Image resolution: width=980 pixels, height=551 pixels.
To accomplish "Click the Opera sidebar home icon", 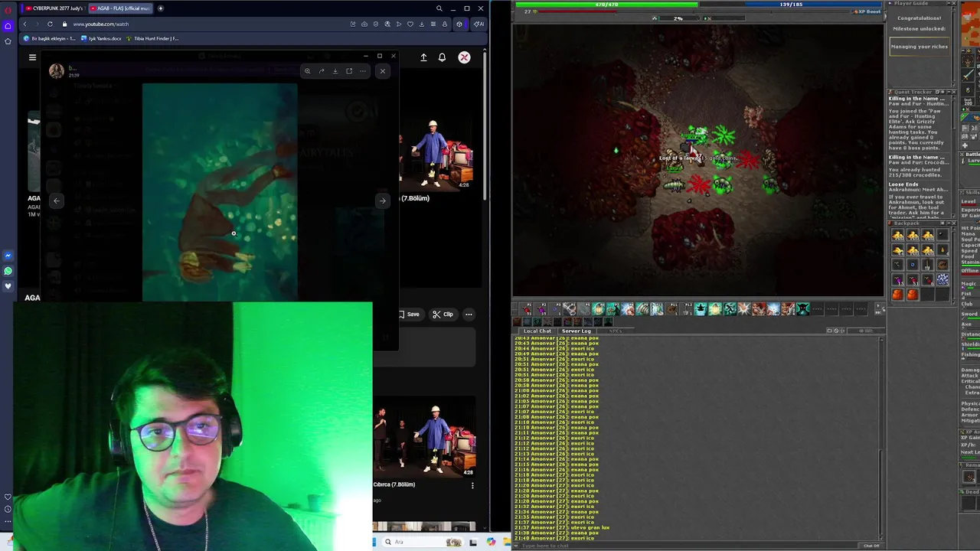I will click(8, 26).
